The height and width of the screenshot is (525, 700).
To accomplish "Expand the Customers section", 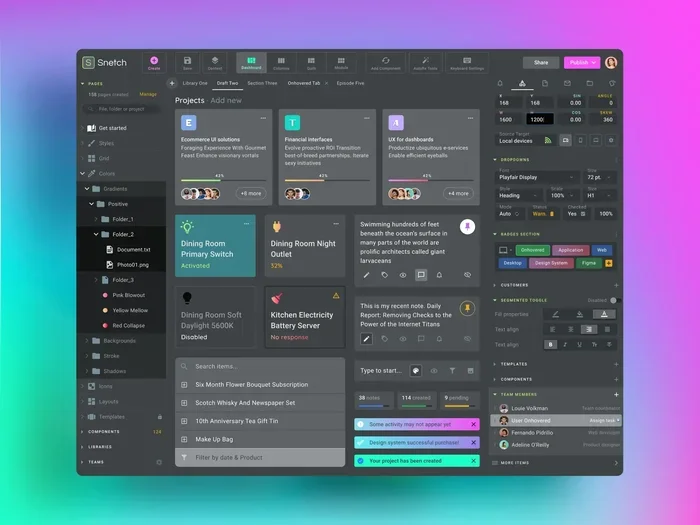I will 495,285.
